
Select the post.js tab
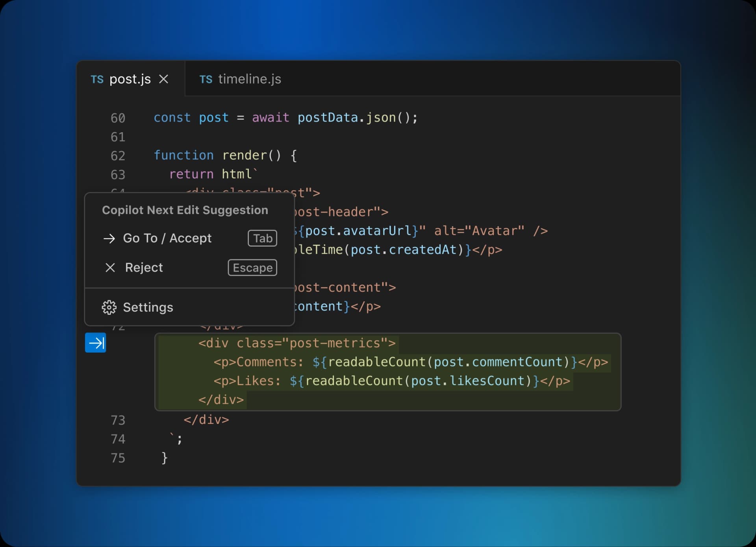tap(130, 79)
